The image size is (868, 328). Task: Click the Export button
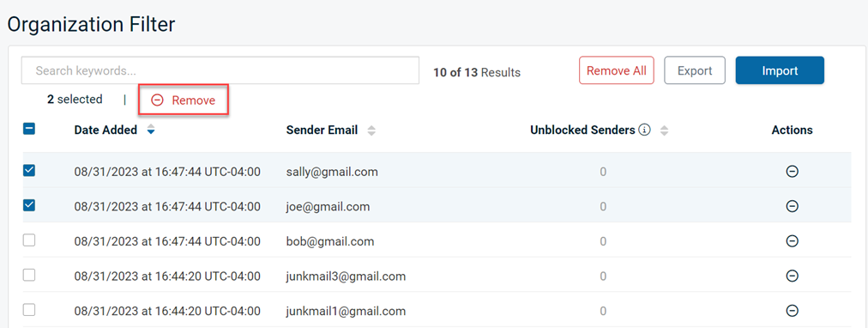click(695, 70)
